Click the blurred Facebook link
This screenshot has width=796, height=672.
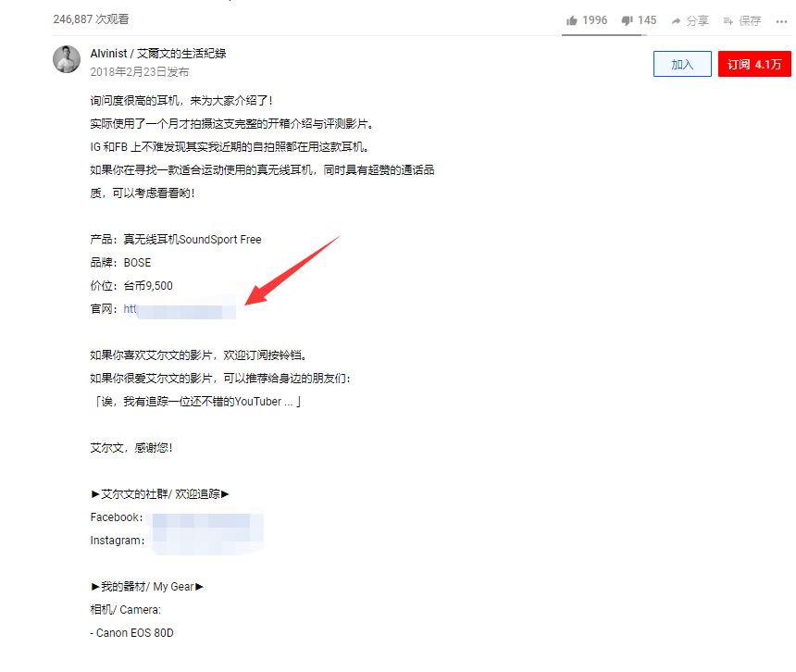click(206, 519)
